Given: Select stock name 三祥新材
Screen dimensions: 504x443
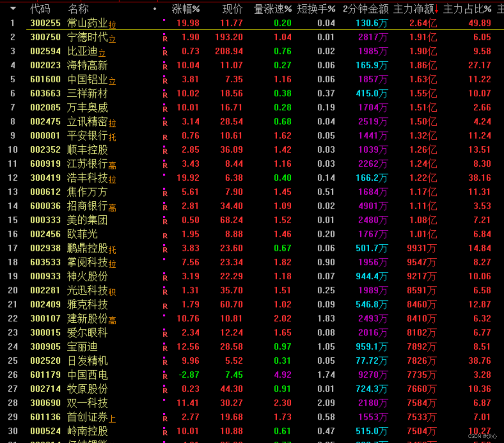Looking at the screenshot, I should coord(87,93).
